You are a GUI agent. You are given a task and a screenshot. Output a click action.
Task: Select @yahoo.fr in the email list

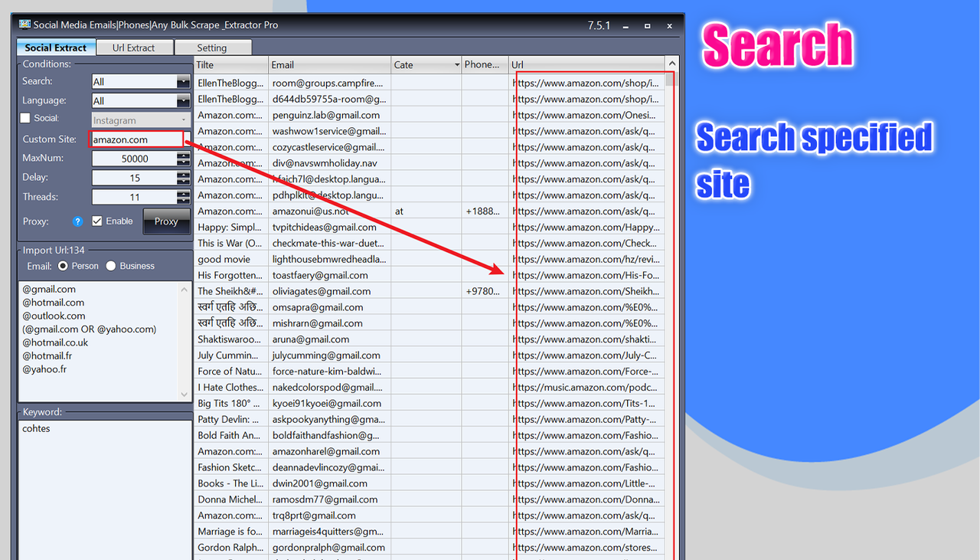pos(44,369)
